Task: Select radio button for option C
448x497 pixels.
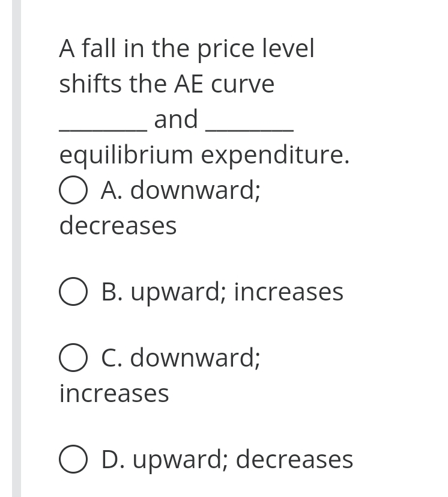Action: click(x=73, y=358)
